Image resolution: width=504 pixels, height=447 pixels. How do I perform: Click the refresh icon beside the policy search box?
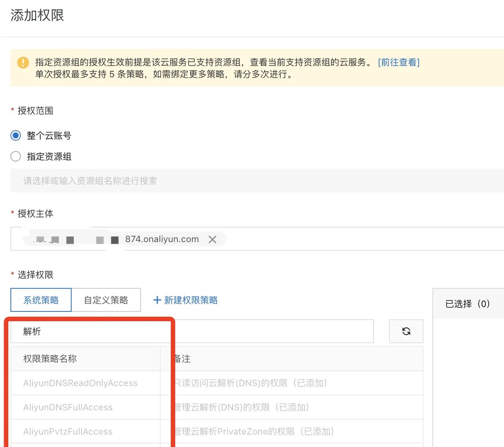tap(406, 331)
